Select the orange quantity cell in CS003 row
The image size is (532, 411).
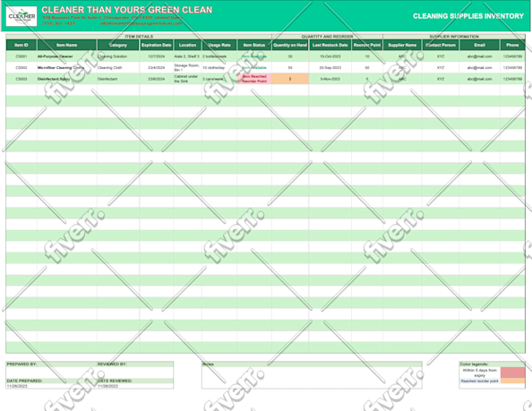click(x=290, y=79)
